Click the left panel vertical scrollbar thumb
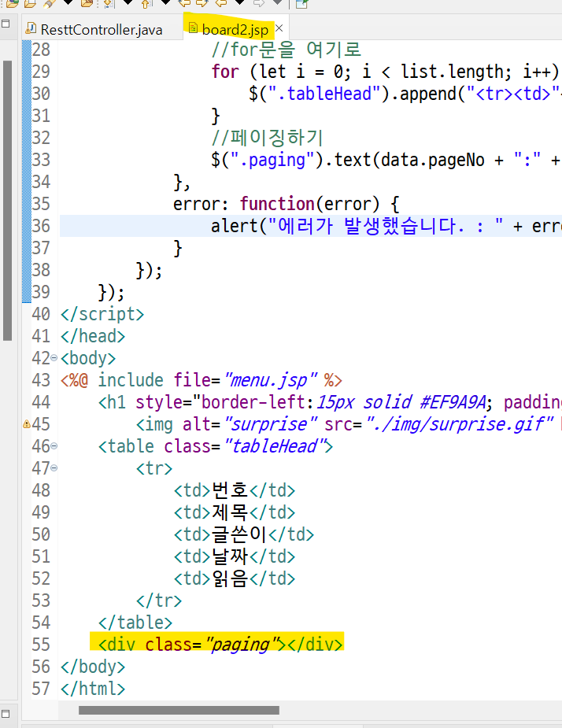Screen dimensions: 562x728 tap(7, 201)
